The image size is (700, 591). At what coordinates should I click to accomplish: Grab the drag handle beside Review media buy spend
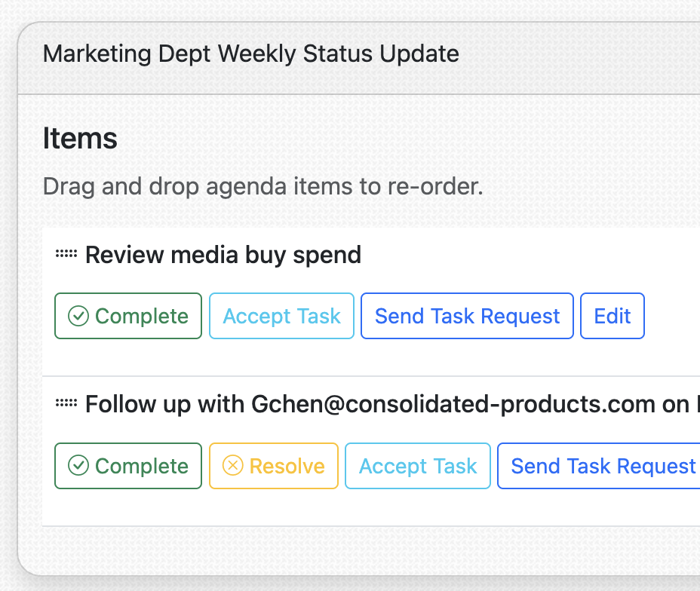tap(66, 255)
